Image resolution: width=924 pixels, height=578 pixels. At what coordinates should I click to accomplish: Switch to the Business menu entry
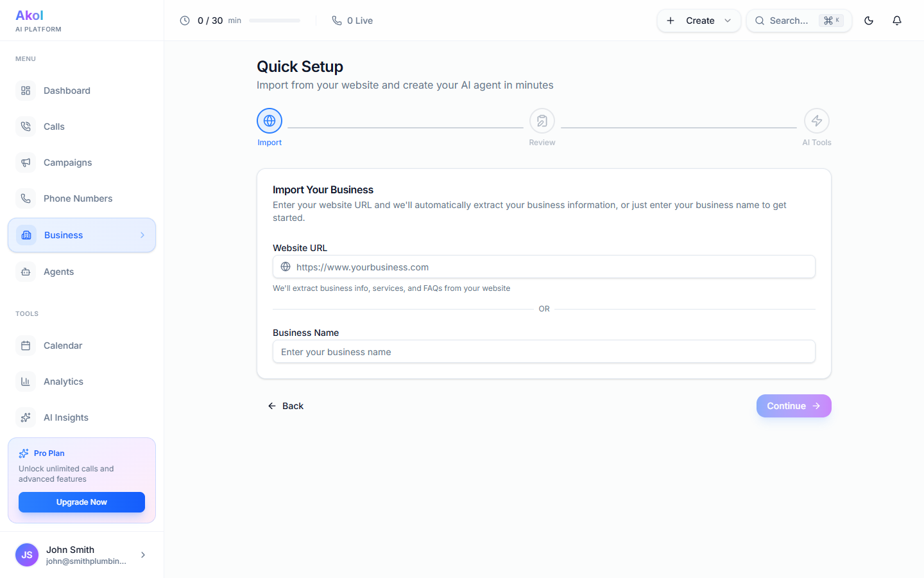[63, 235]
